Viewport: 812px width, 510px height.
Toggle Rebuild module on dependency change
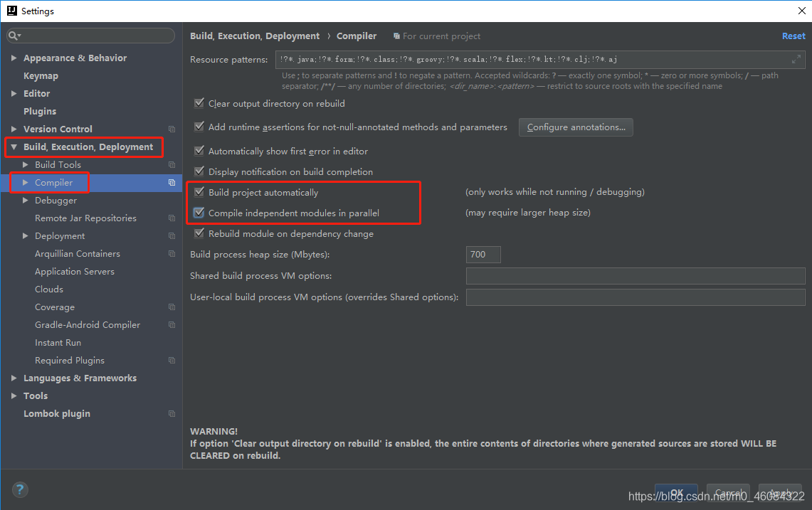(x=199, y=233)
